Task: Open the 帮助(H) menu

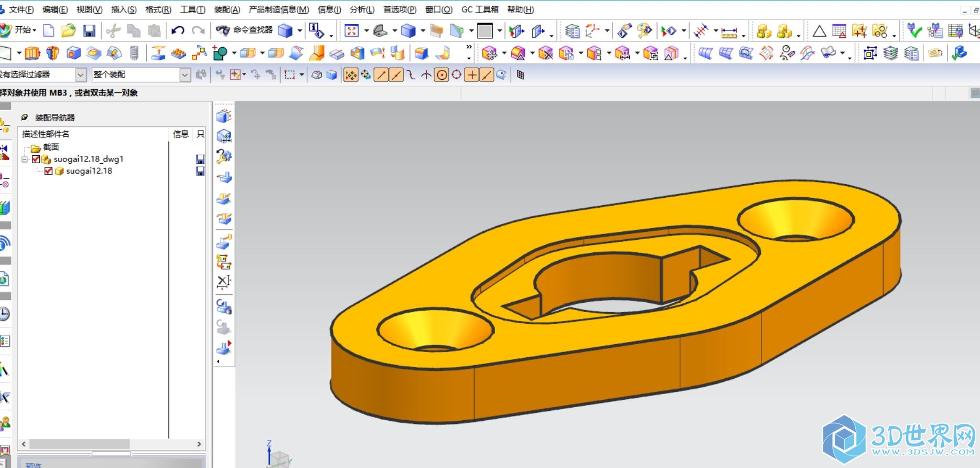Action: (x=521, y=9)
